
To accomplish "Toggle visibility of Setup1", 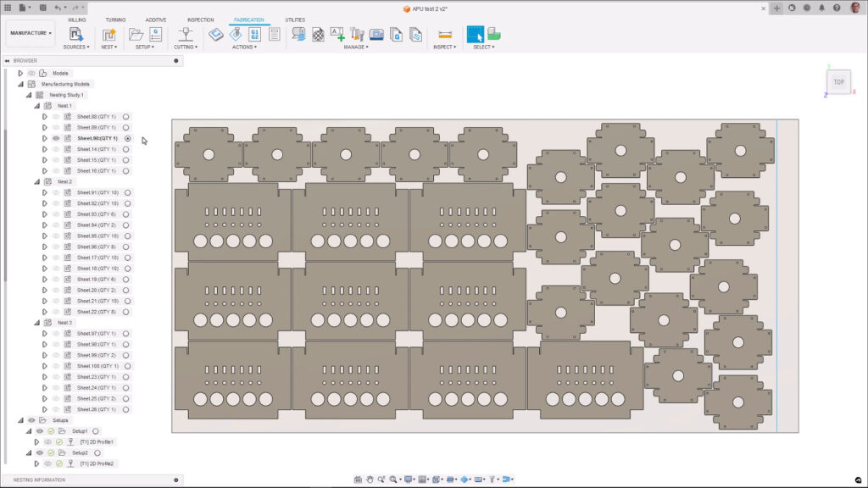I will (40, 431).
